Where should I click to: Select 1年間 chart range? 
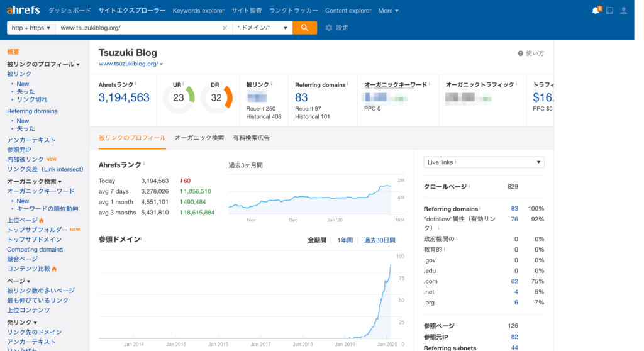[345, 240]
